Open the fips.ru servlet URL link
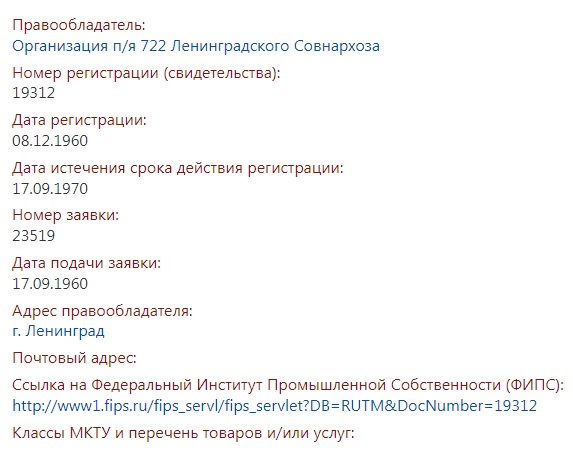Viewport: 573px width, 459px height. pos(274,406)
